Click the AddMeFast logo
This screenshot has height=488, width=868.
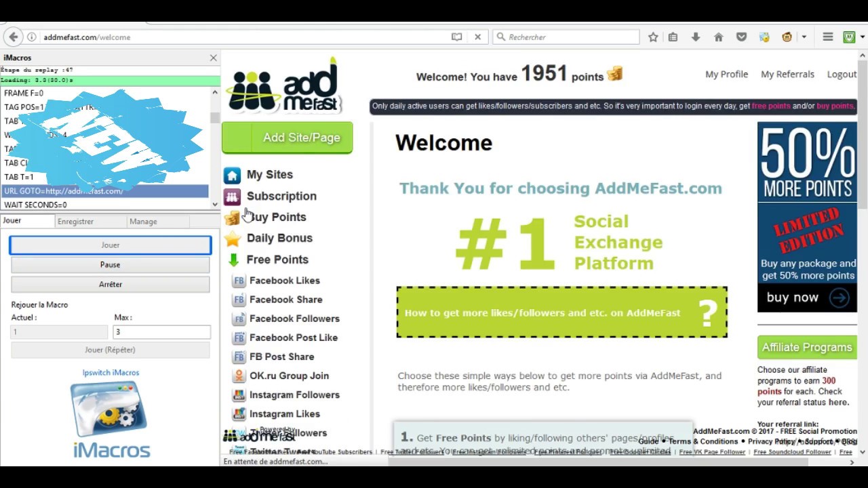tap(284, 85)
